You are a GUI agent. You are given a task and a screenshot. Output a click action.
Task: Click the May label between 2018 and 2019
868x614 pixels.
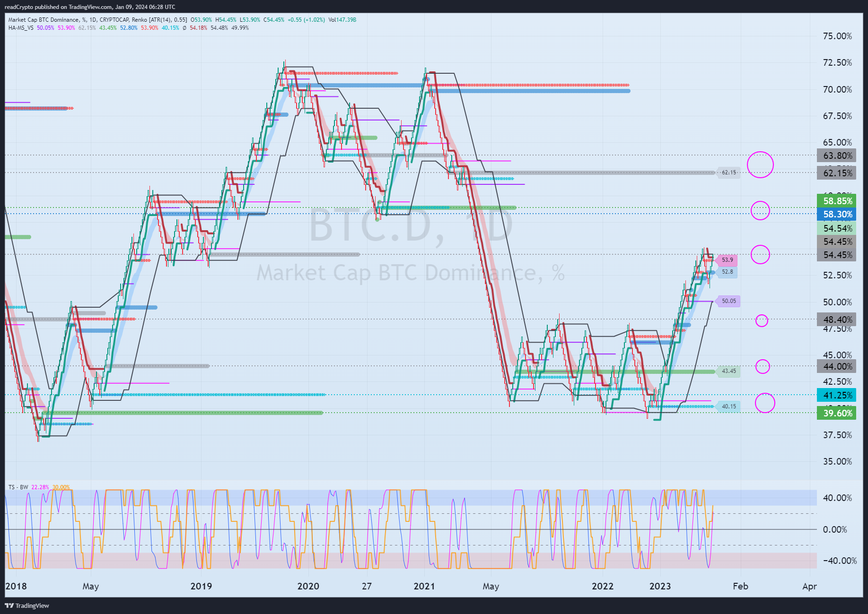(90, 587)
